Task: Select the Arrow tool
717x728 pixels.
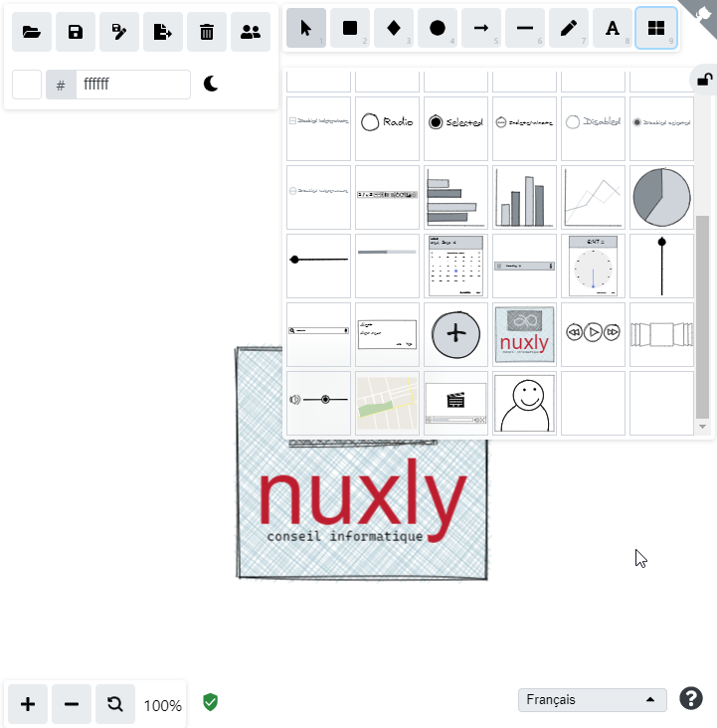Action: [x=481, y=28]
